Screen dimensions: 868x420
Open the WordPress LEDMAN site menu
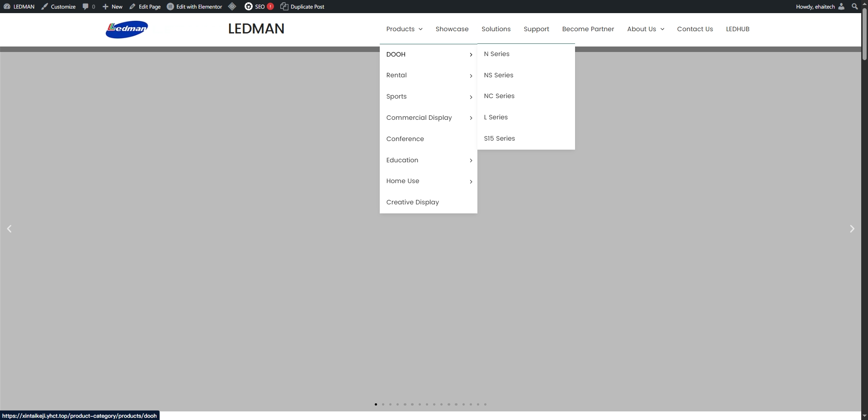[x=19, y=6]
